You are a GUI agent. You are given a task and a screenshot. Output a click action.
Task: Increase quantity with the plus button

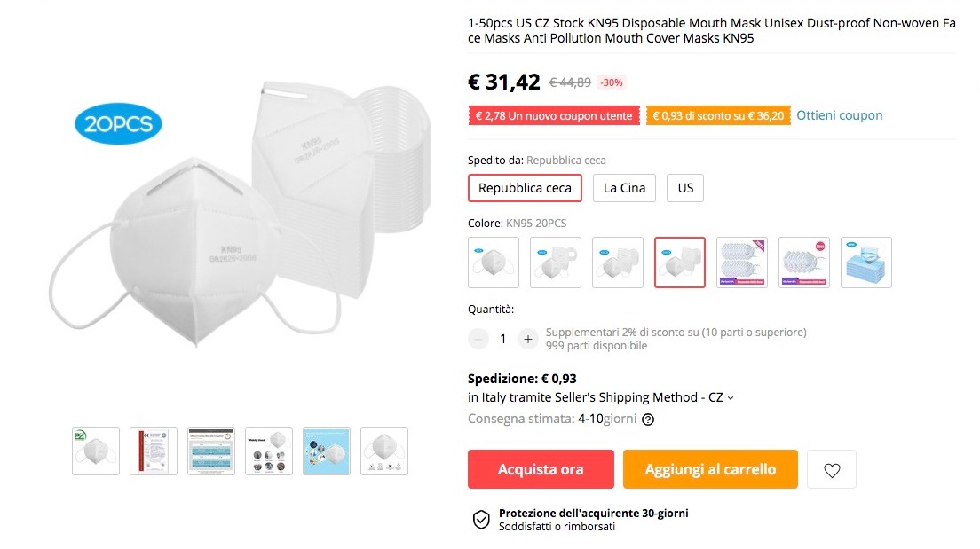527,339
